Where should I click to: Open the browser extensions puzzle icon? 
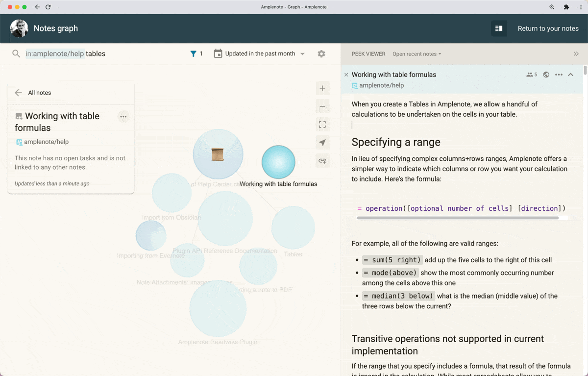[566, 7]
